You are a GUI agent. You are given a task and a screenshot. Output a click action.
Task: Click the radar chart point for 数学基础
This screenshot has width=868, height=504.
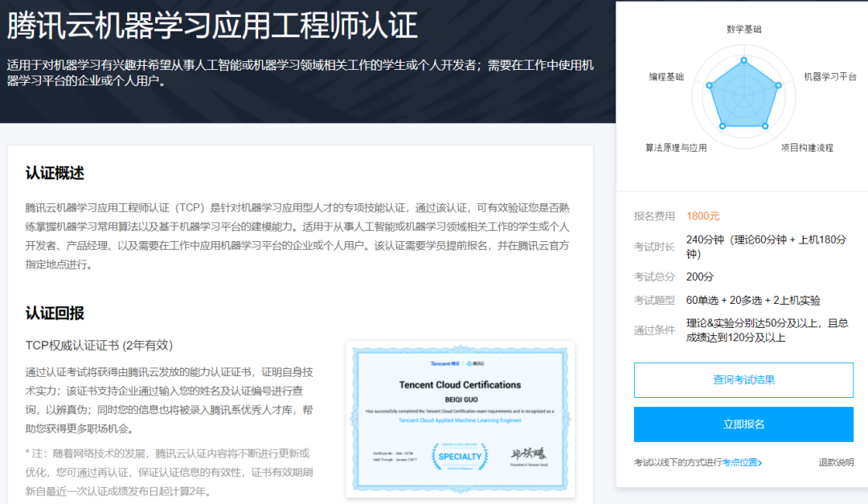743,60
